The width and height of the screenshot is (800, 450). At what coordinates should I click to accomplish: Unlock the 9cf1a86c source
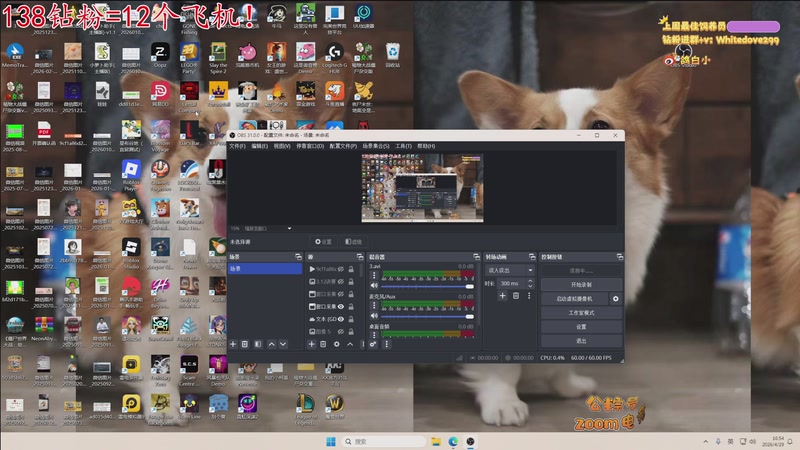click(351, 269)
